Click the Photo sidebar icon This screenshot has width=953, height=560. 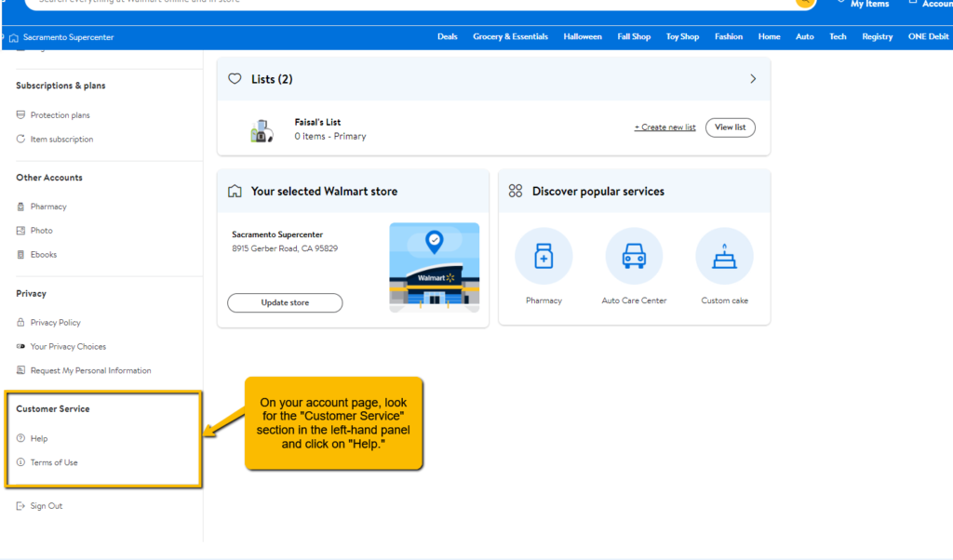click(20, 231)
